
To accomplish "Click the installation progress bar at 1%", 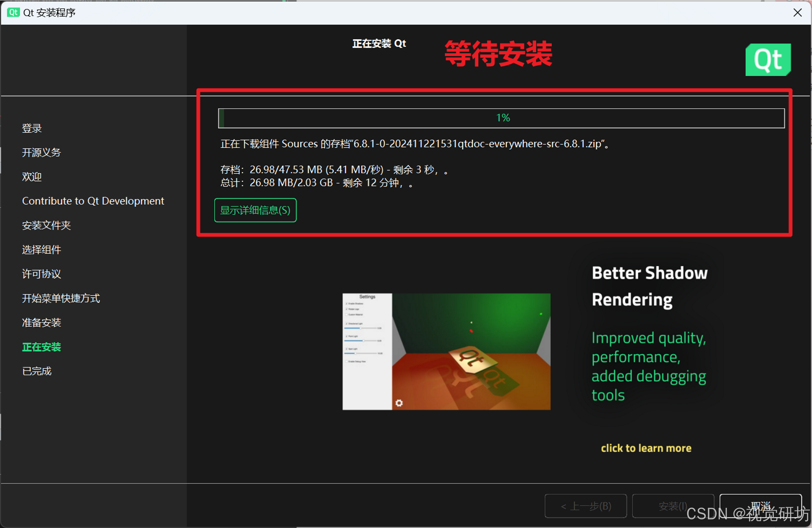I will [x=501, y=118].
